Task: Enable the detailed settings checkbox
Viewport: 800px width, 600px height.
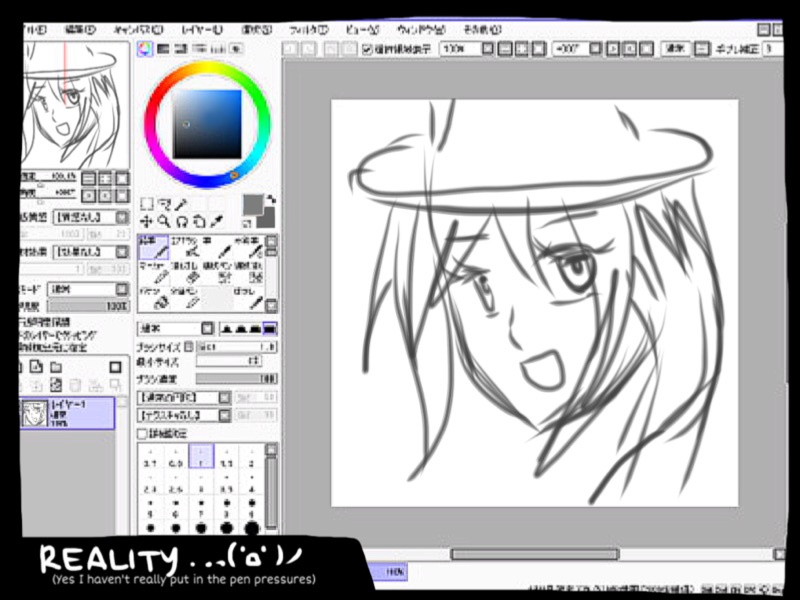Action: (142, 434)
